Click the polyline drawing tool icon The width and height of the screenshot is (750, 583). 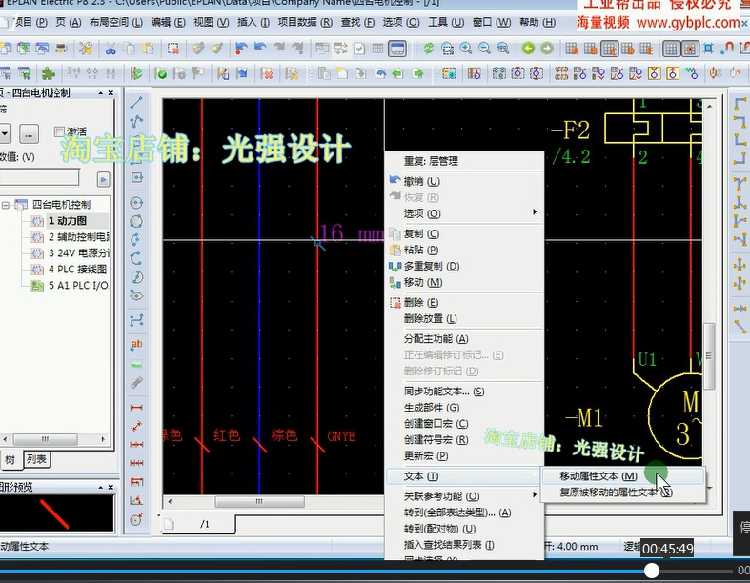click(x=137, y=124)
